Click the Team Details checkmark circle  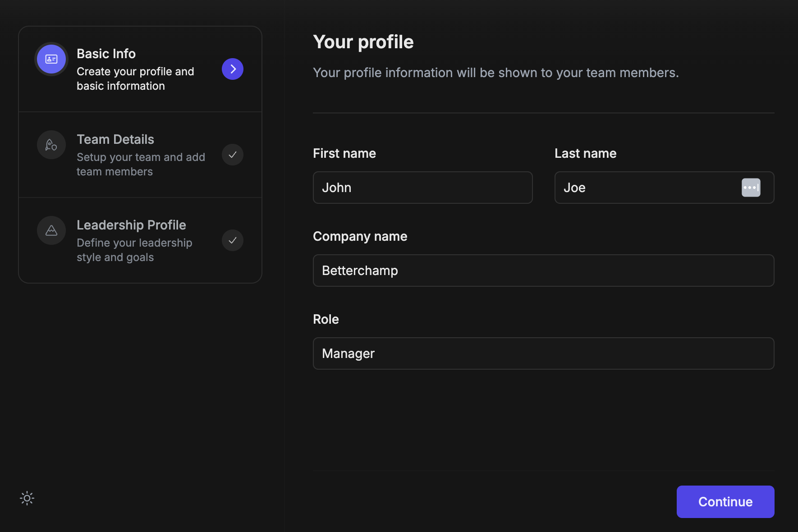(233, 155)
